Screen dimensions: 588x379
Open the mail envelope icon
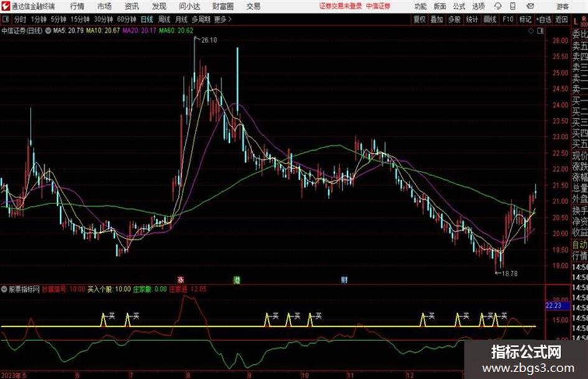[530, 6]
